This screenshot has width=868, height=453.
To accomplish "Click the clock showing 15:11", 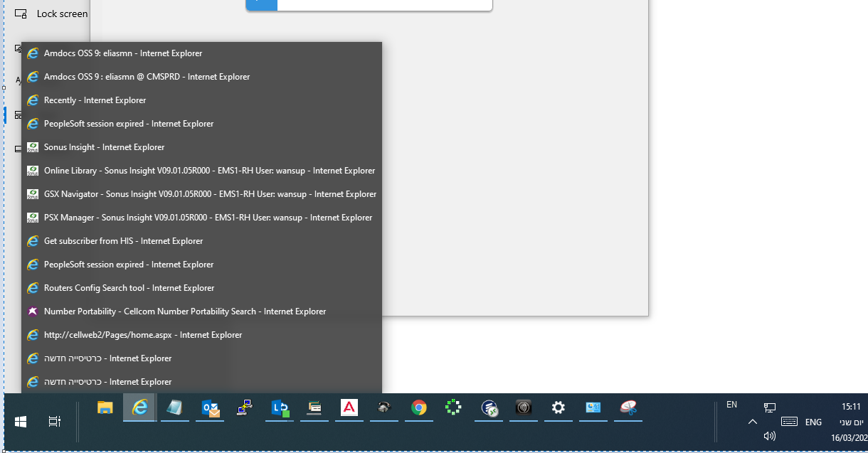I will pos(852,407).
